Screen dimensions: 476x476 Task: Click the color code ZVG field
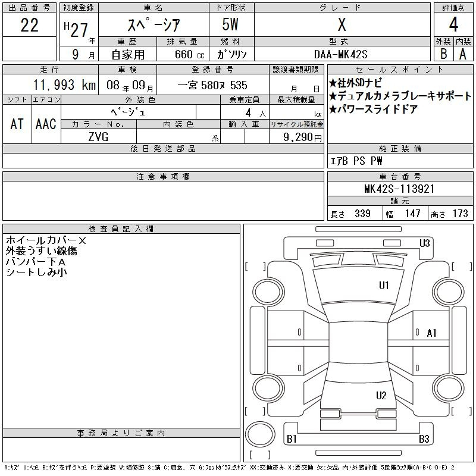[x=98, y=136]
